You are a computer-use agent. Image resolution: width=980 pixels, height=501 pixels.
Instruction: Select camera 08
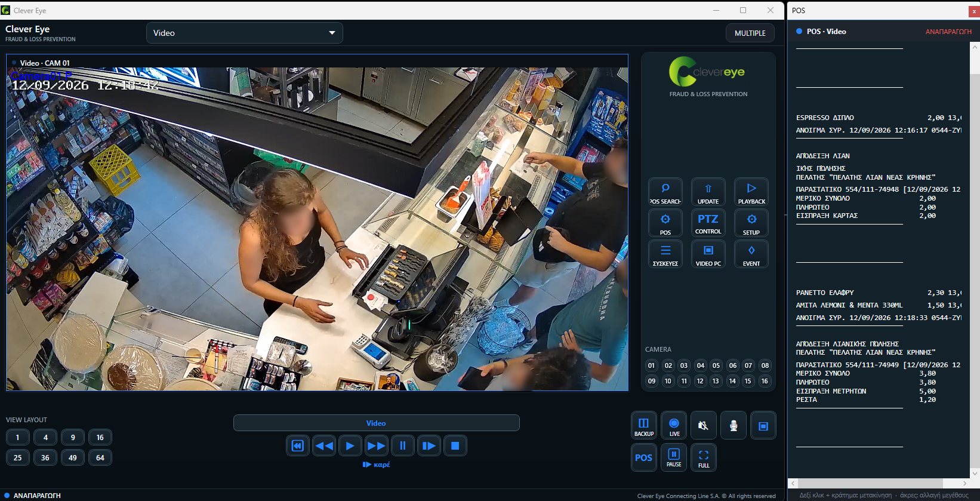[x=765, y=365]
